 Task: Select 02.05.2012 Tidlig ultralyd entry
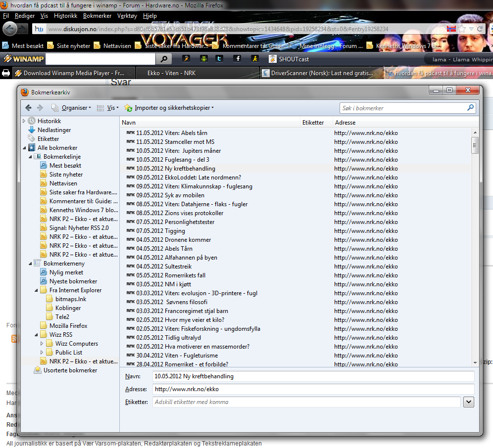tap(296, 338)
